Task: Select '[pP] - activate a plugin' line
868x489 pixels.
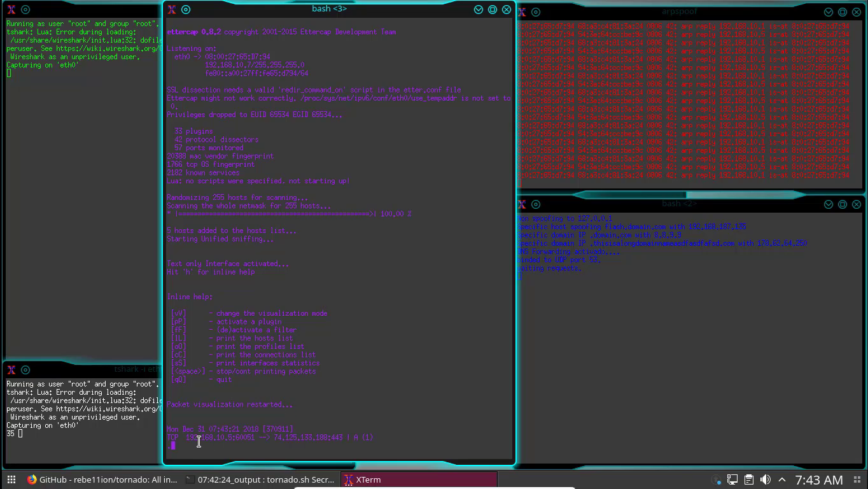Action: click(226, 322)
